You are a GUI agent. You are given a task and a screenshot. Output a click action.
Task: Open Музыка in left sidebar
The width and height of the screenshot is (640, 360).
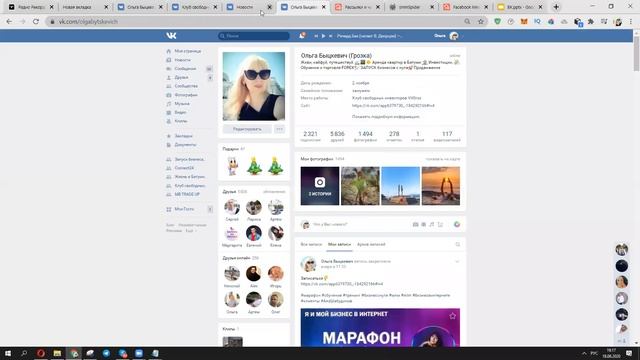click(182, 104)
